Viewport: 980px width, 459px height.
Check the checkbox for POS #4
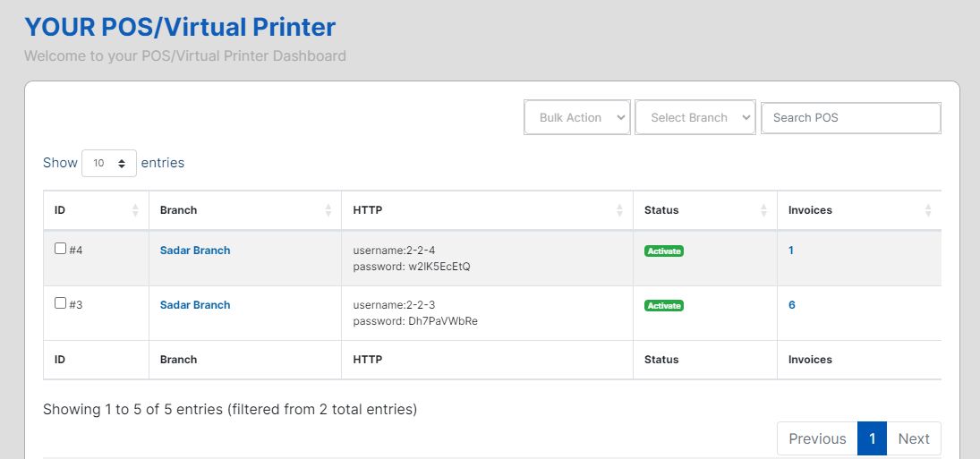pyautogui.click(x=61, y=249)
